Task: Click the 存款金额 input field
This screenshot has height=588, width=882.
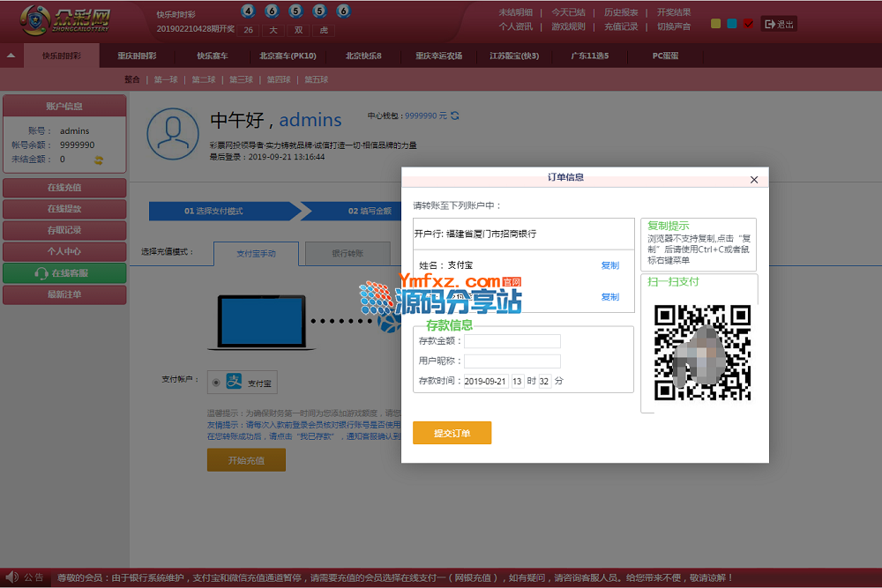Action: pos(512,341)
